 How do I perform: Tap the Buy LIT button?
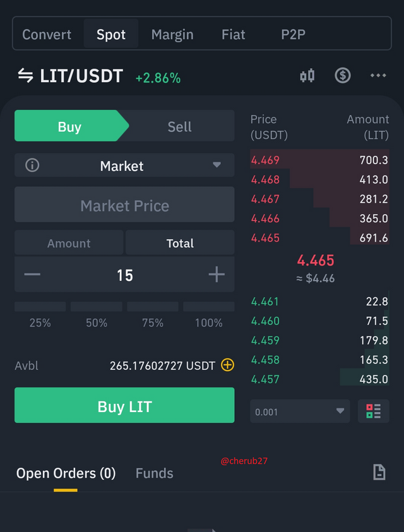[x=124, y=405]
